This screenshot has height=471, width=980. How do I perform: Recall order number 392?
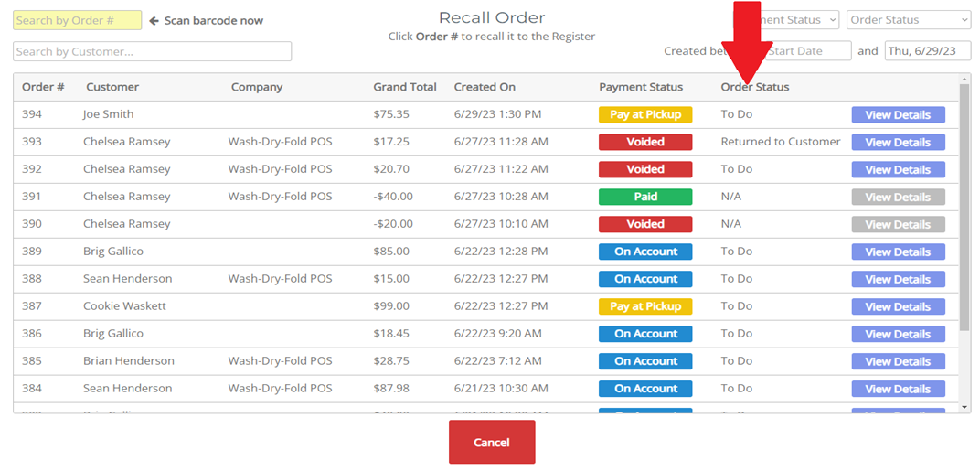tap(32, 169)
